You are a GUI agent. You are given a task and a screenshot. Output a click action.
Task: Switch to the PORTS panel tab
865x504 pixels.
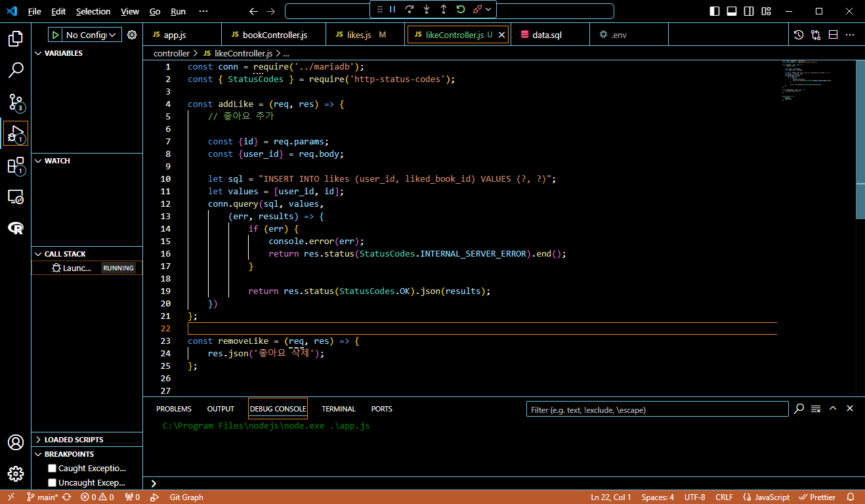[x=382, y=409]
